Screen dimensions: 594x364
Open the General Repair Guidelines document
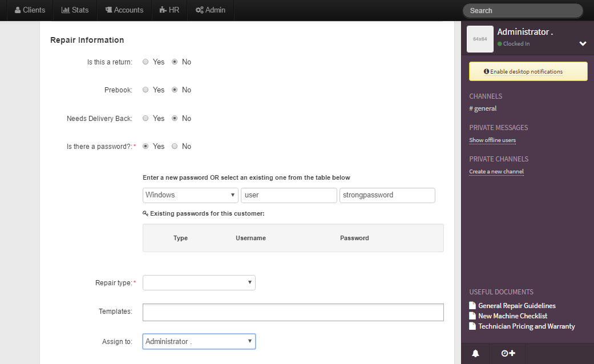(516, 306)
